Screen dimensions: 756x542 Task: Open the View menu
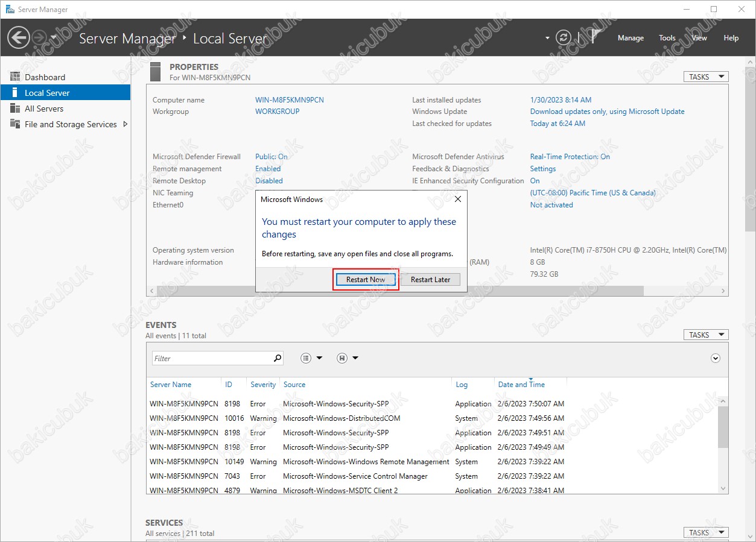click(x=699, y=38)
